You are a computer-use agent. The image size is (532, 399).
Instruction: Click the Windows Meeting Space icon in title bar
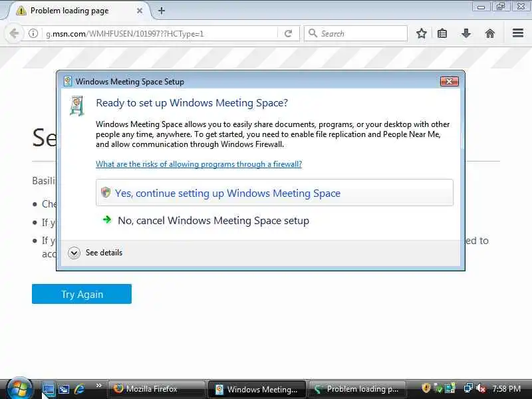coord(68,81)
